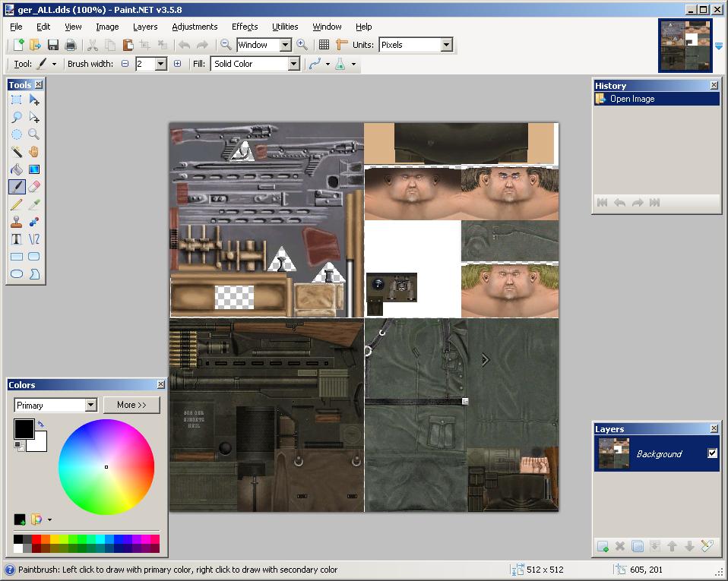Open the Image menu
Screen dimensions: 728x581
click(107, 27)
